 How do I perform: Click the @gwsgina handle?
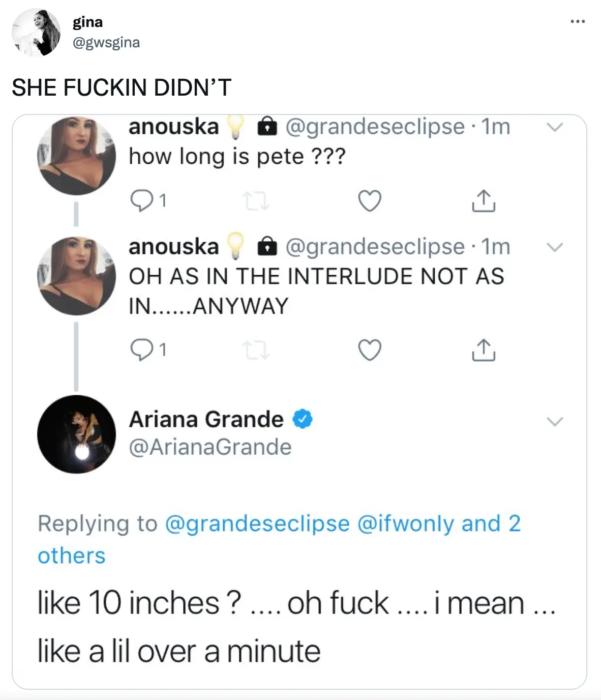click(106, 42)
